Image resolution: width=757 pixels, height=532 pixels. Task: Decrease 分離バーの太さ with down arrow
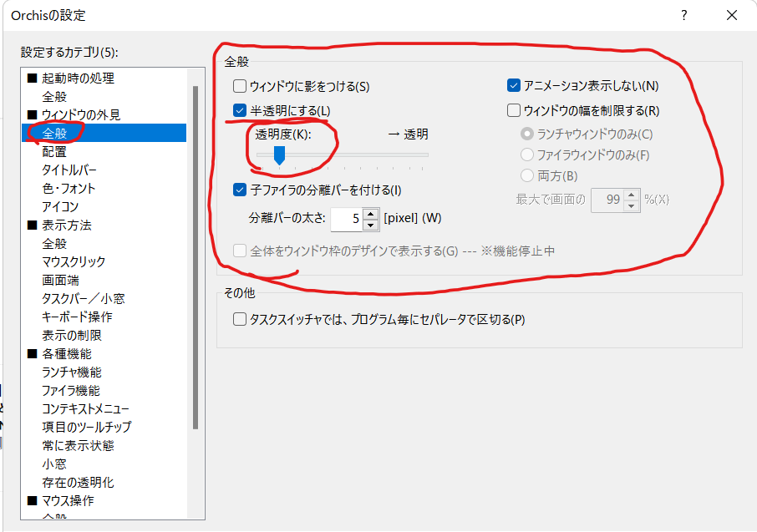click(370, 225)
